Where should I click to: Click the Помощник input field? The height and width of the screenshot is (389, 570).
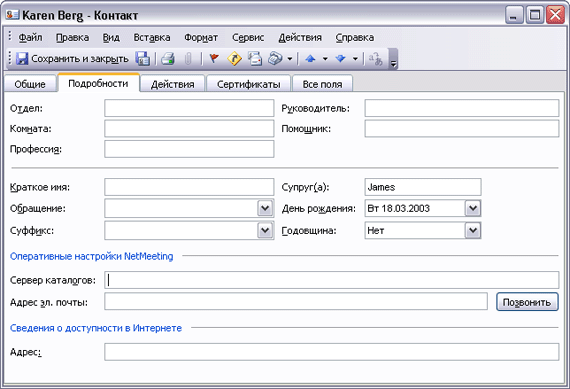click(x=462, y=129)
